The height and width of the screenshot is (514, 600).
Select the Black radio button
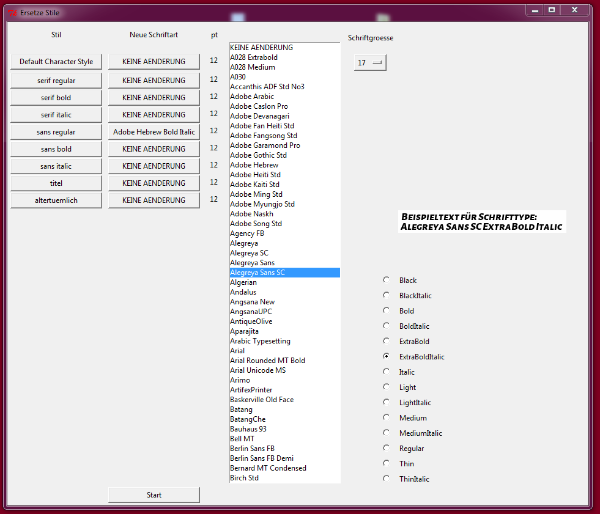pos(387,280)
